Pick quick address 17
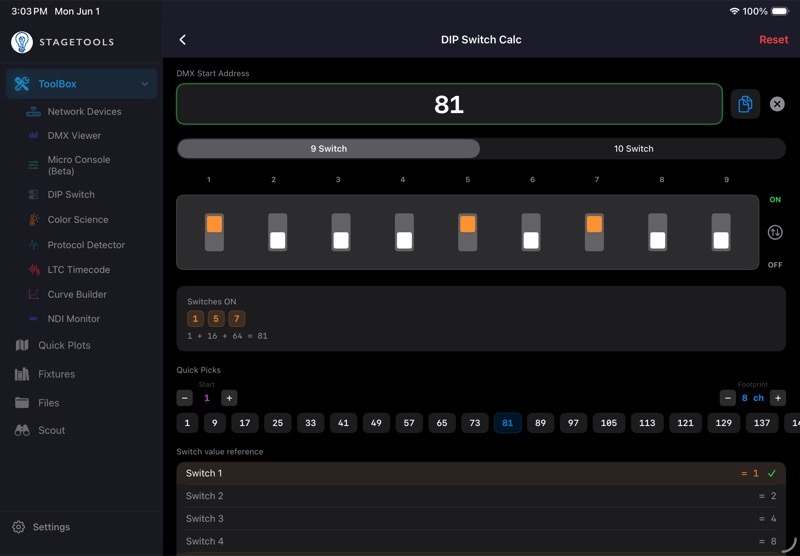The width and height of the screenshot is (800, 556). (x=245, y=423)
